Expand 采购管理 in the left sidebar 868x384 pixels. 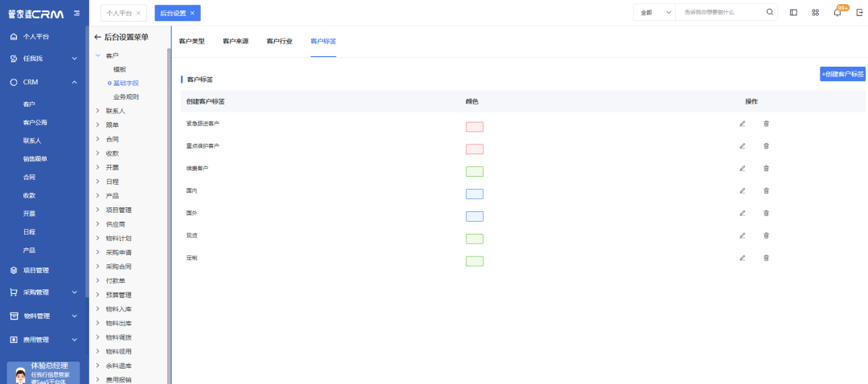tap(74, 292)
